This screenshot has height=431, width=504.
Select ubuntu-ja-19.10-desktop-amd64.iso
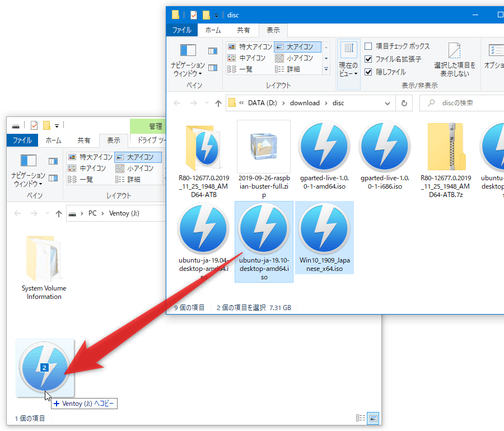(x=264, y=241)
